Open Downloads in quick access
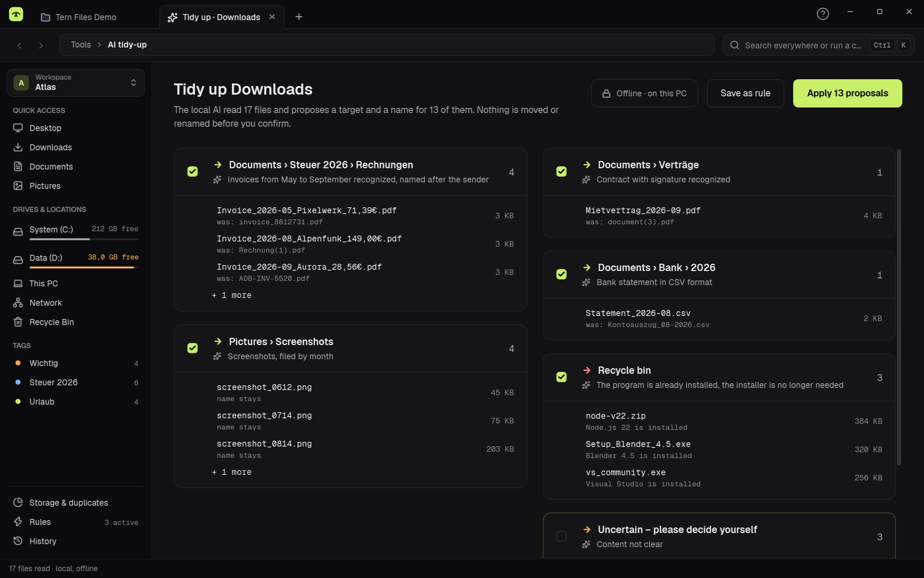 pyautogui.click(x=76, y=147)
